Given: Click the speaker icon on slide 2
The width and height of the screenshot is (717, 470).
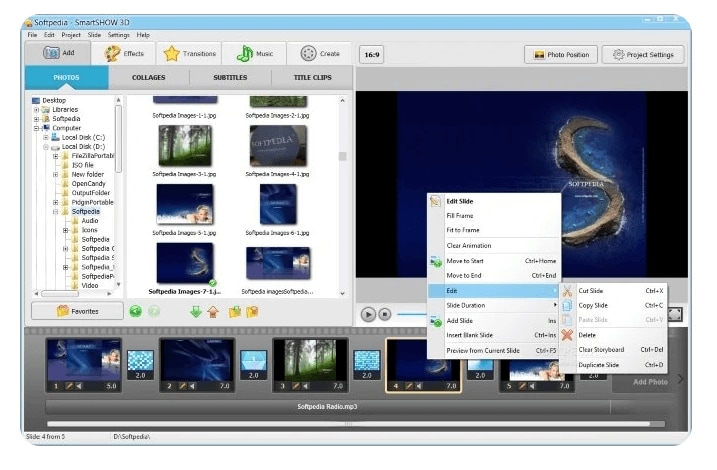Looking at the screenshot, I should point(192,386).
